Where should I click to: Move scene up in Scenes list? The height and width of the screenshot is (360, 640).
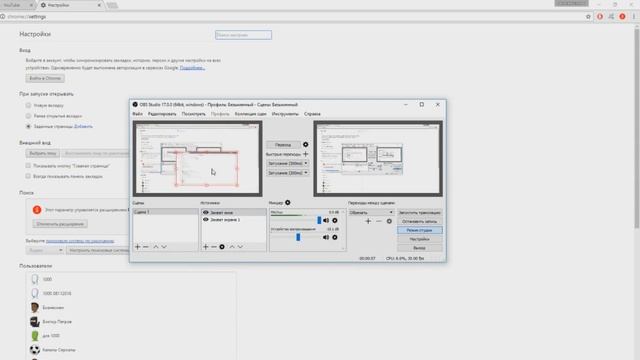coord(156,247)
